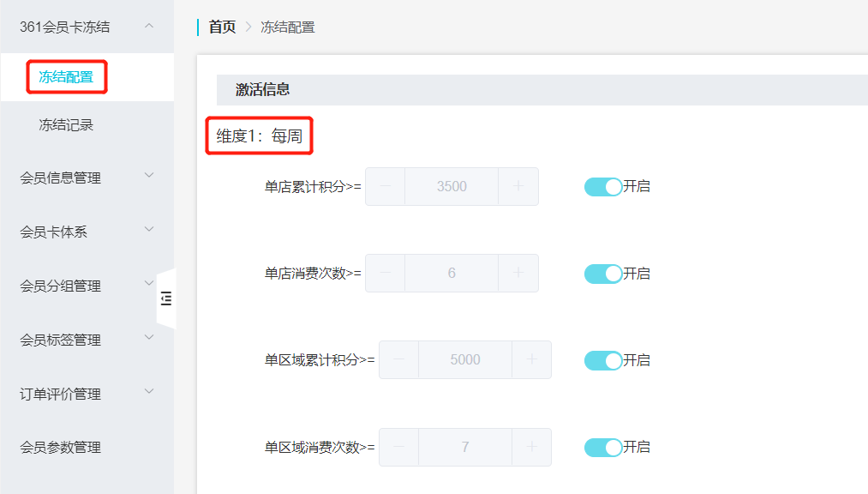Disable the 单区域消费次数 switch
The height and width of the screenshot is (494, 868).
pyautogui.click(x=603, y=447)
